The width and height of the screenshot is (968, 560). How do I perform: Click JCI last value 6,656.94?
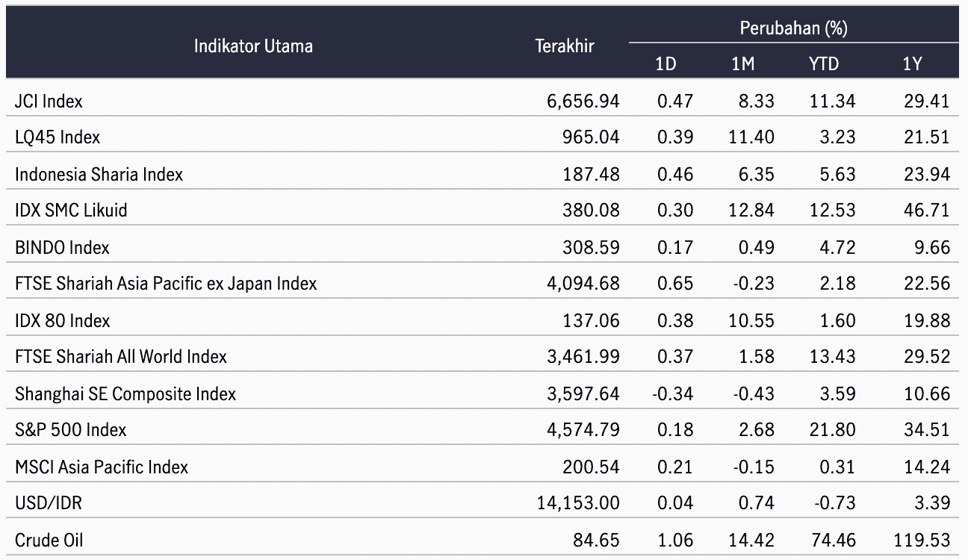coord(583,101)
